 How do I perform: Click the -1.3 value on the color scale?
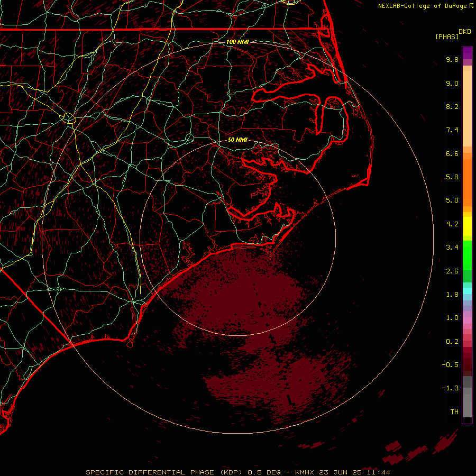click(450, 388)
